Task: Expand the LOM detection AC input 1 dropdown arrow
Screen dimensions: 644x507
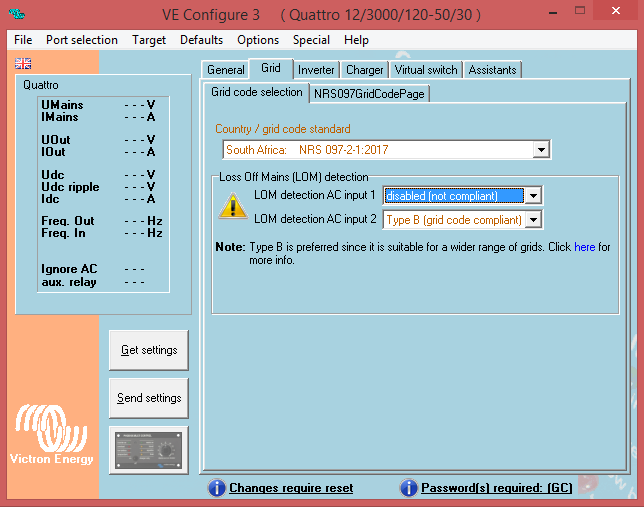Action: (533, 196)
